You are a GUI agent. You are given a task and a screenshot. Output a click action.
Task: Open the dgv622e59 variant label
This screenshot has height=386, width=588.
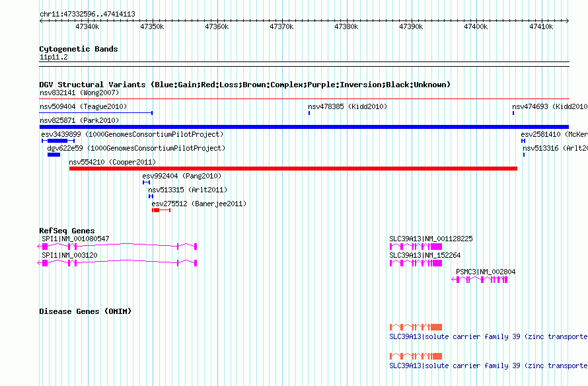pyautogui.click(x=136, y=148)
